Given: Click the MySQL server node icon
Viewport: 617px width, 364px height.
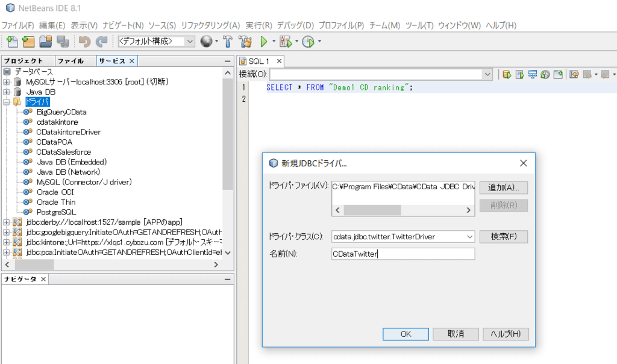Looking at the screenshot, I should coord(17,82).
